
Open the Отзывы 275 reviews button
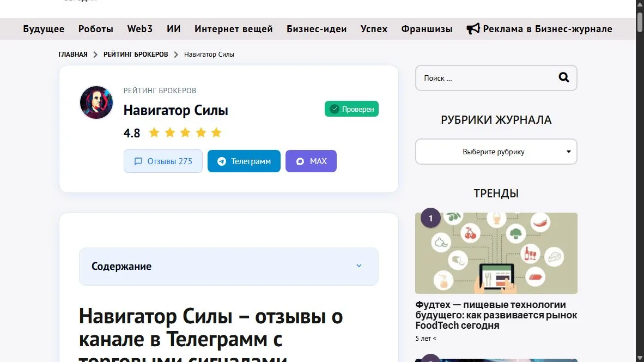[x=163, y=161]
